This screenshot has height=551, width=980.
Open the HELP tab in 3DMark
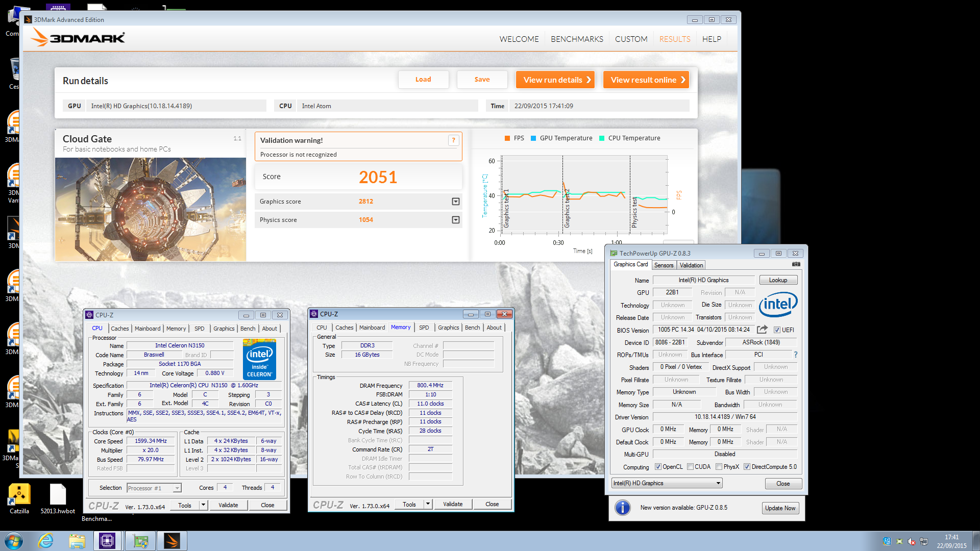coord(712,39)
